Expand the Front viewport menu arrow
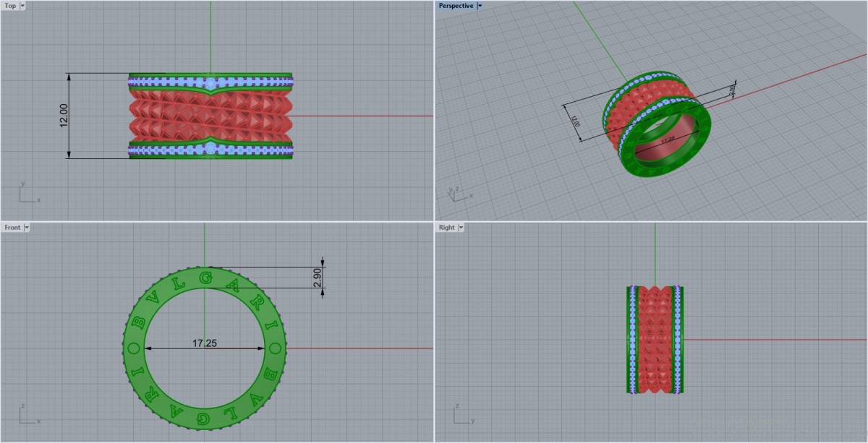Viewport: 868px width, 443px height. pos(27,228)
